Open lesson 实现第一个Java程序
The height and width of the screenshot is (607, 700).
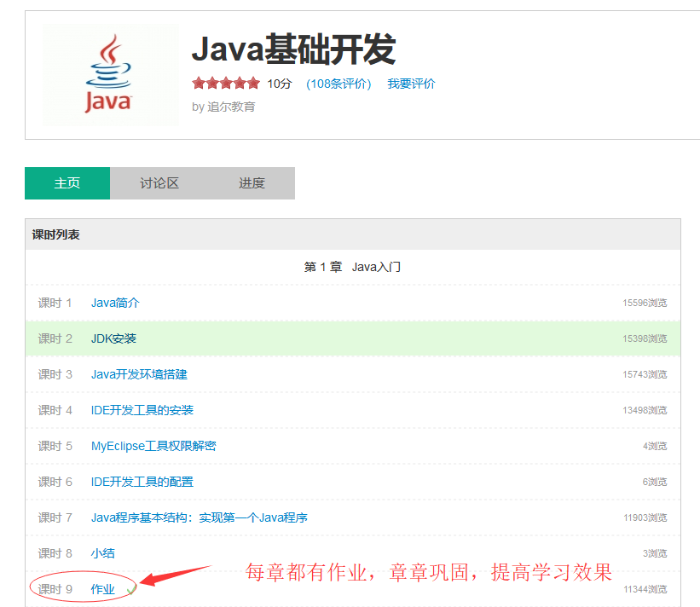tap(199, 517)
